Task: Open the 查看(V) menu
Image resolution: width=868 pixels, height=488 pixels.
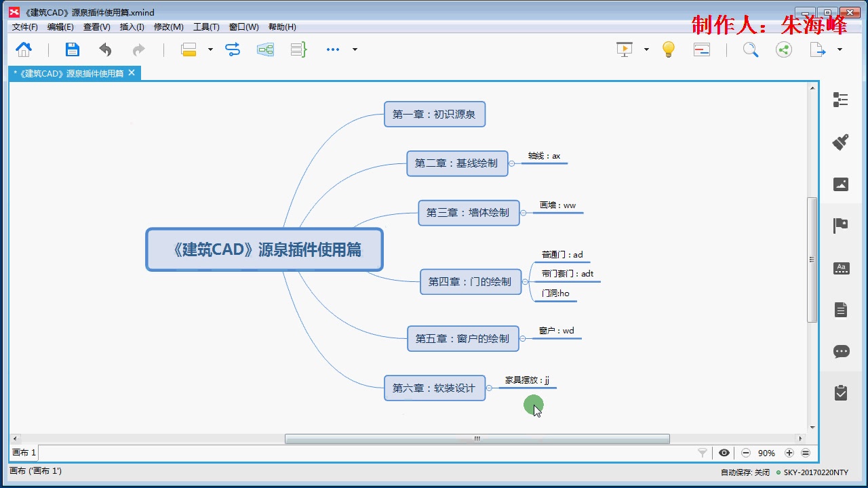Action: tap(96, 27)
